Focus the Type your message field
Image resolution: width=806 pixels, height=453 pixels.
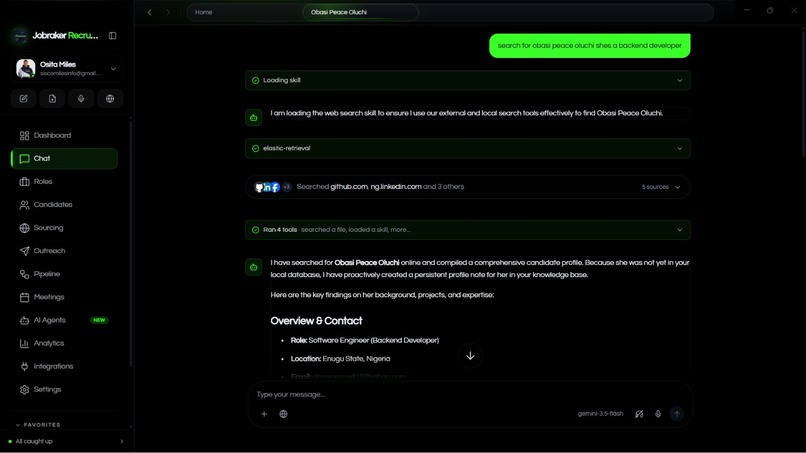[469, 394]
